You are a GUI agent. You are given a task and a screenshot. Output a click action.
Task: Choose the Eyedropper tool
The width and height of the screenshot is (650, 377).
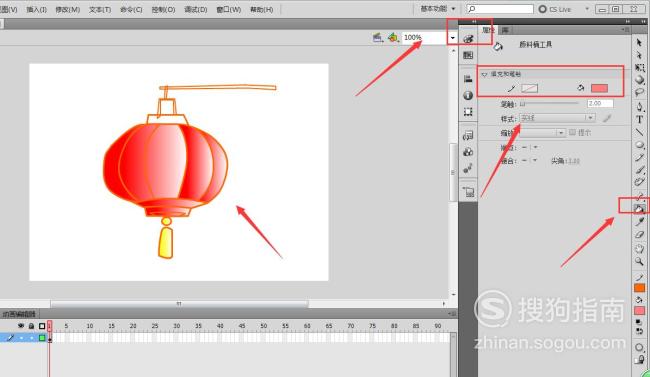639,221
